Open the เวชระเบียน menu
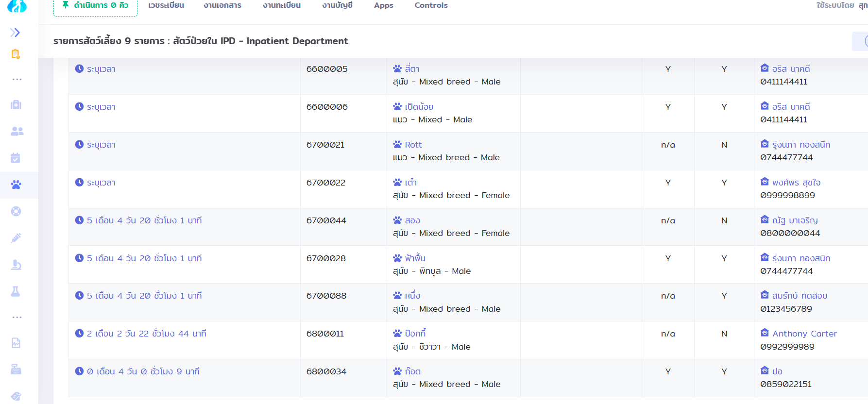 (x=166, y=5)
